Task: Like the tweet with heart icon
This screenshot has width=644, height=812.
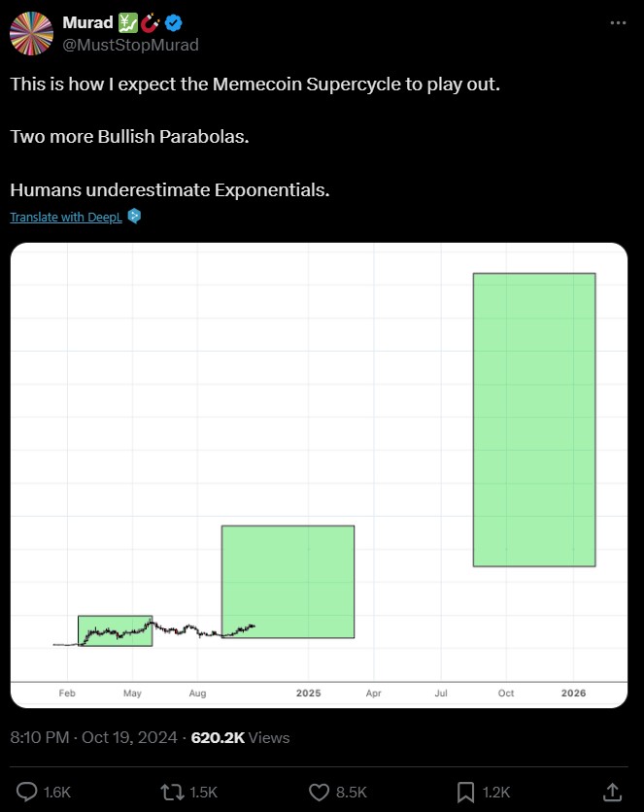Action: click(x=319, y=792)
